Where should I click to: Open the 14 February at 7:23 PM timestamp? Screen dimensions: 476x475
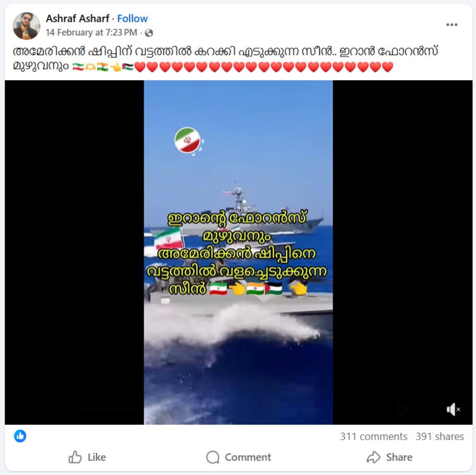pos(92,32)
